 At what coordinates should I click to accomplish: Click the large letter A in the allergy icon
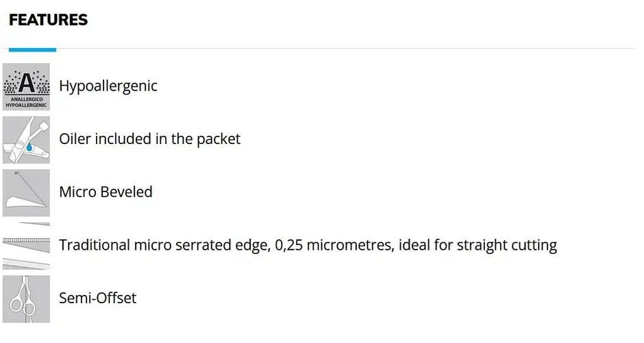(26, 82)
